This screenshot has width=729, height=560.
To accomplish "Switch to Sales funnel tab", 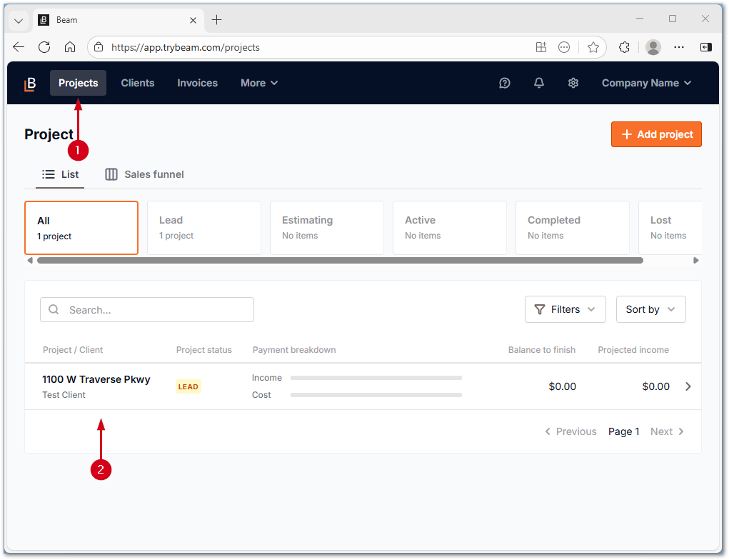I will pyautogui.click(x=144, y=174).
